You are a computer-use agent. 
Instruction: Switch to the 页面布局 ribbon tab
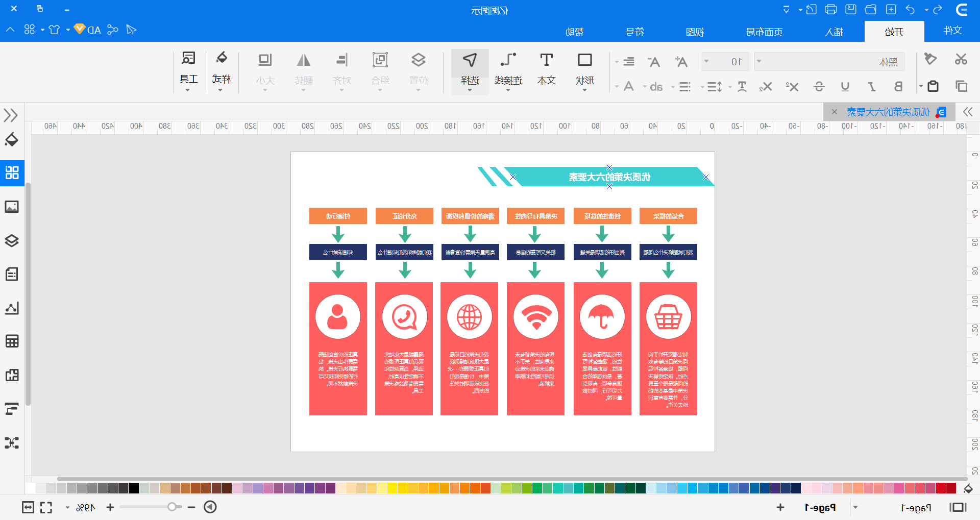(764, 32)
